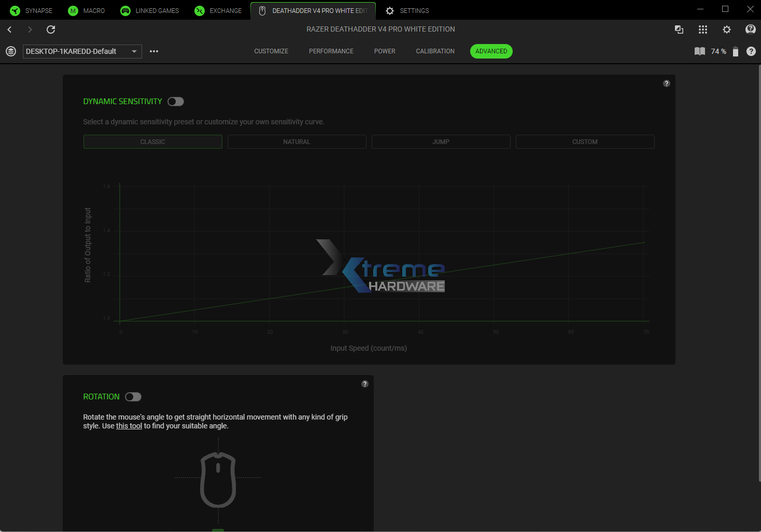Viewport: 761px width, 532px height.
Task: Check the mouse battery level icon
Action: (735, 51)
